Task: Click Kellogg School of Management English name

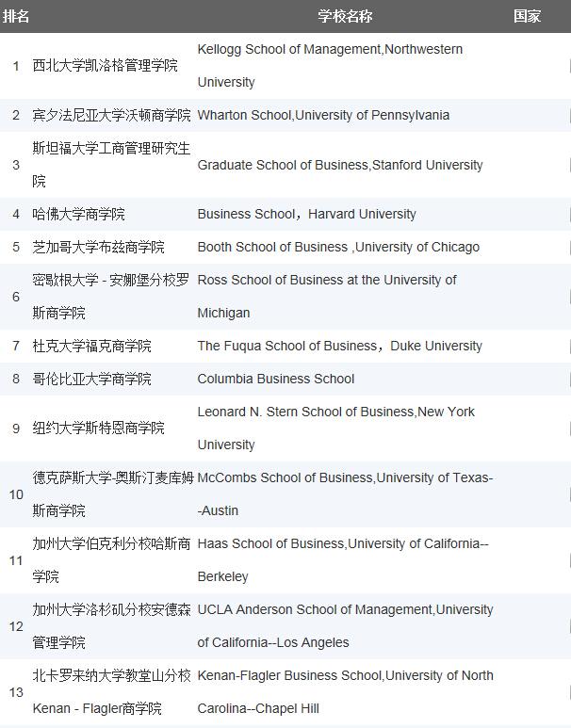Action: pyautogui.click(x=330, y=66)
